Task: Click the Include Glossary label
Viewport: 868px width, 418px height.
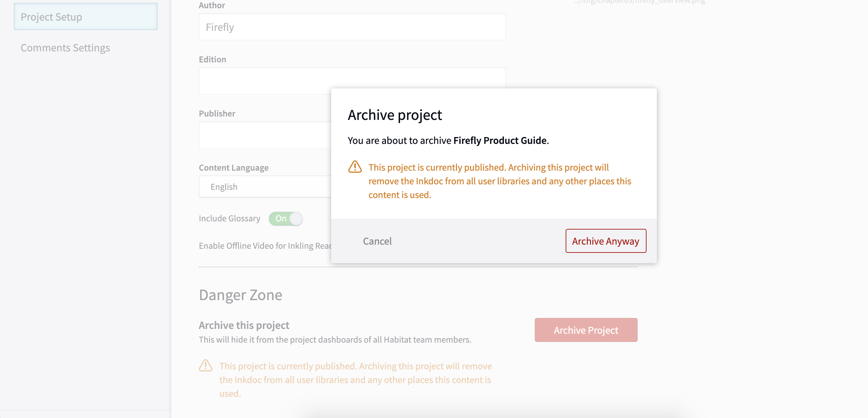Action: coord(229,218)
